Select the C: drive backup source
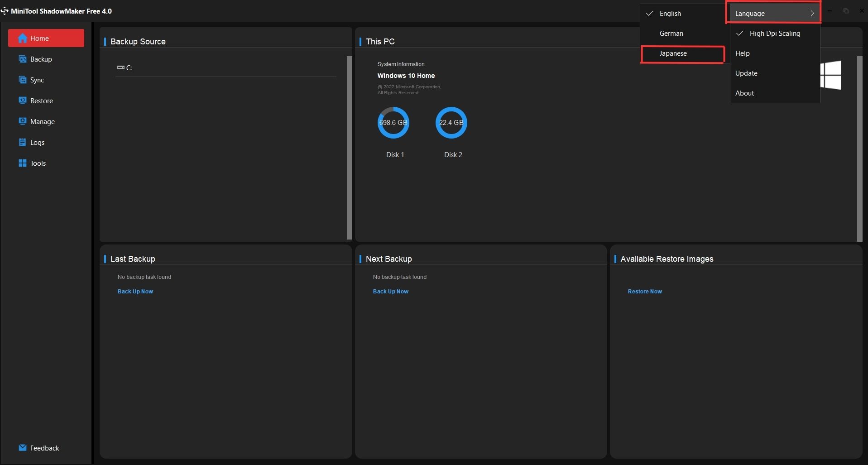Viewport: 868px width, 465px height. click(125, 68)
